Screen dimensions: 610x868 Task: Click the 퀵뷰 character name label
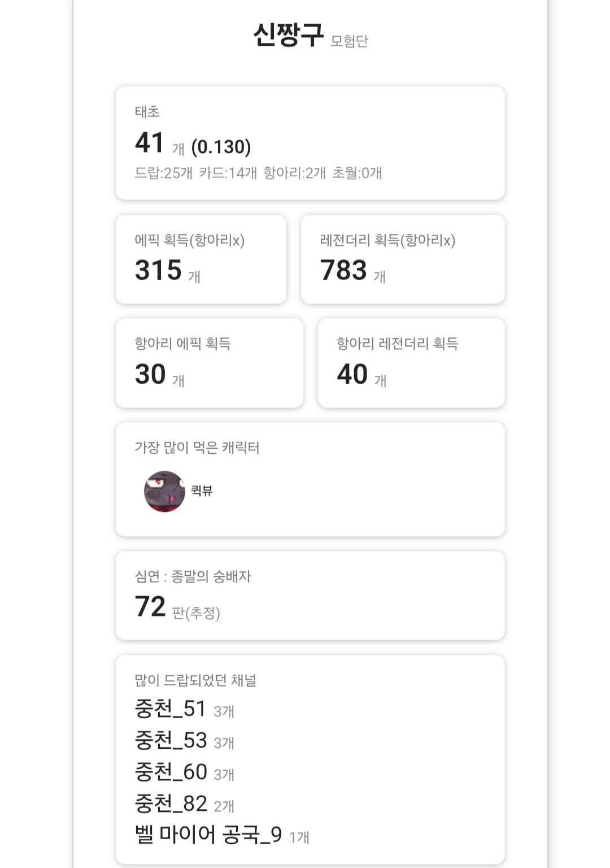pos(202,491)
